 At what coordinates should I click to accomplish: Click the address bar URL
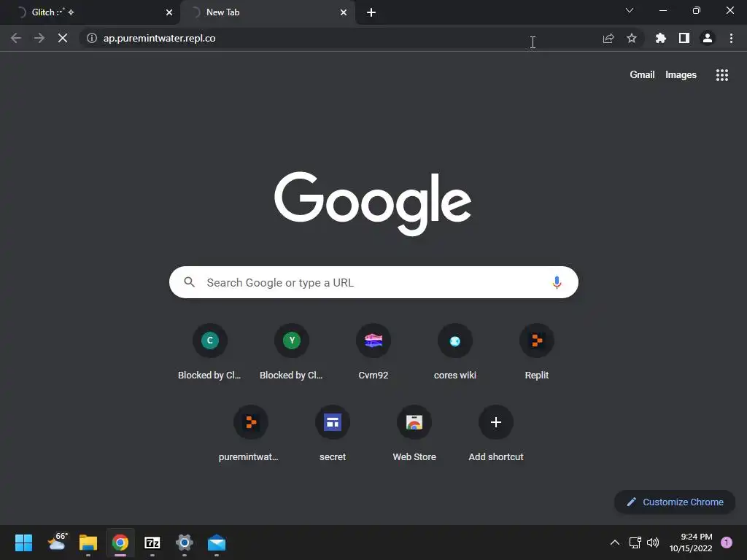point(159,38)
